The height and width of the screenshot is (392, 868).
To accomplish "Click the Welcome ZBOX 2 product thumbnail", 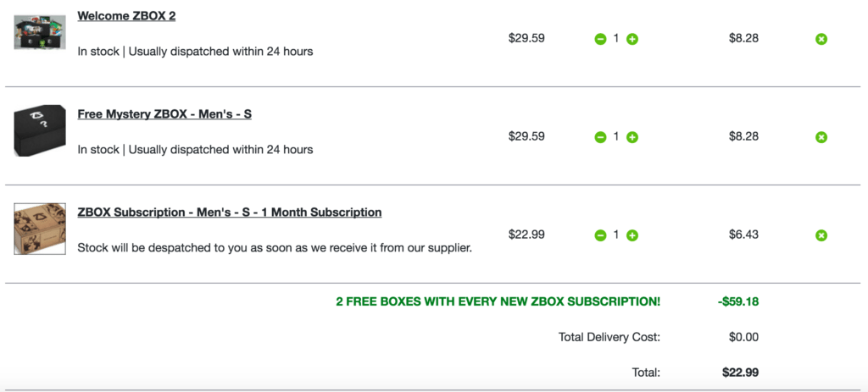I will pos(40,32).
